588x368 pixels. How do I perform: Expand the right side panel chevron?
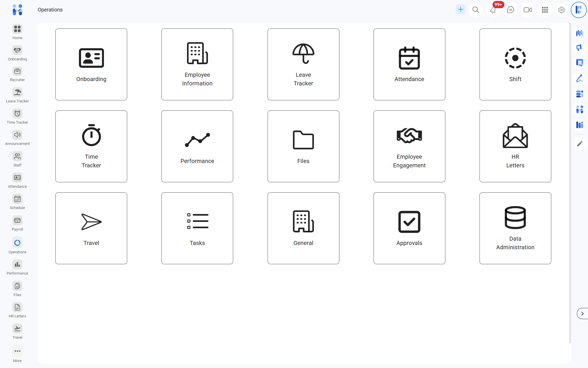582,314
